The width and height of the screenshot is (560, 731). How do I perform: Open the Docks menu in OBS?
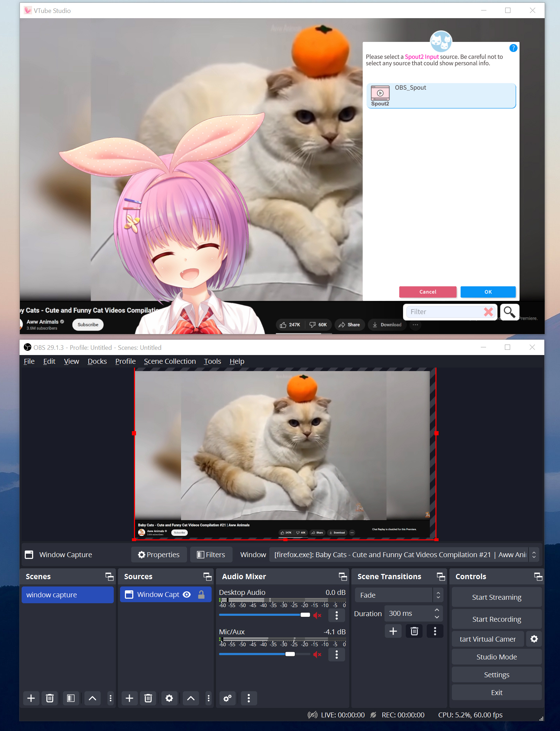click(97, 361)
